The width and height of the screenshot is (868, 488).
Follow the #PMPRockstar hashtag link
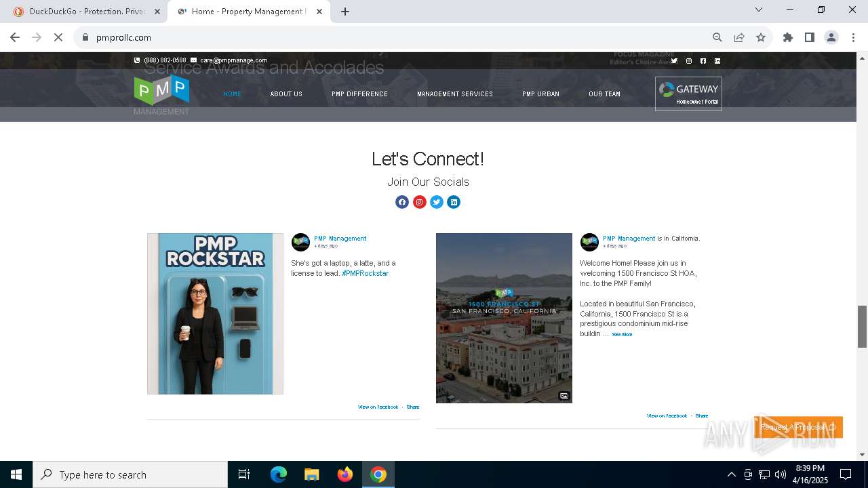pos(365,273)
